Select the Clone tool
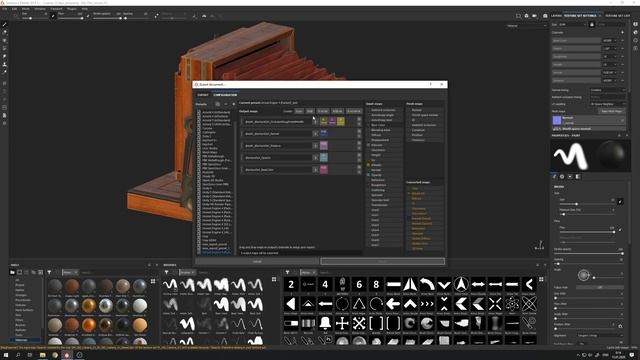The width and height of the screenshot is (640, 360). click(4, 64)
